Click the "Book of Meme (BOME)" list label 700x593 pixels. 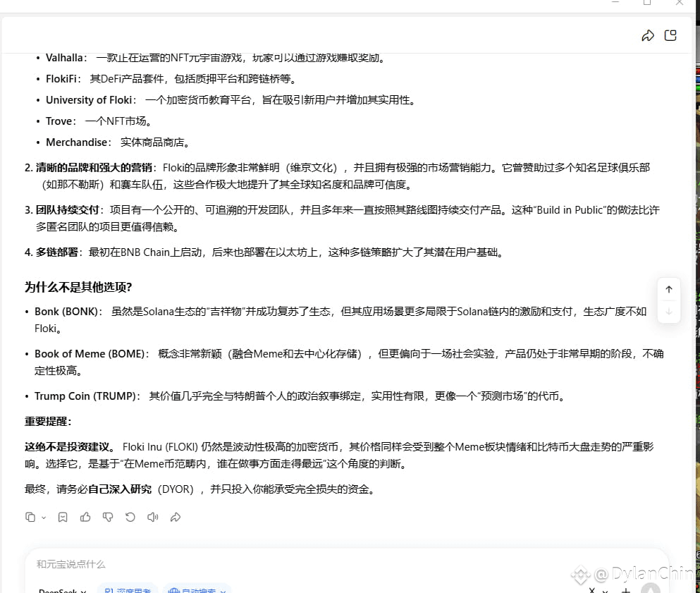[92, 354]
